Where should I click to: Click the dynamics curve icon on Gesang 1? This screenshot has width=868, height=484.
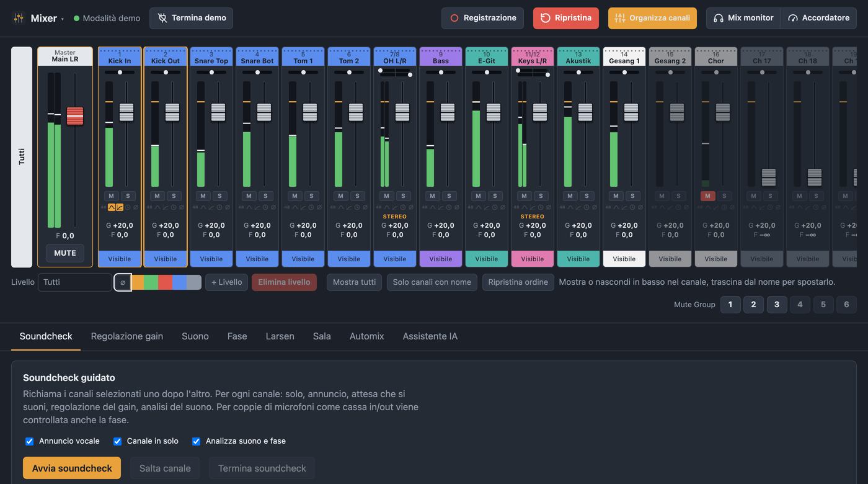point(624,207)
